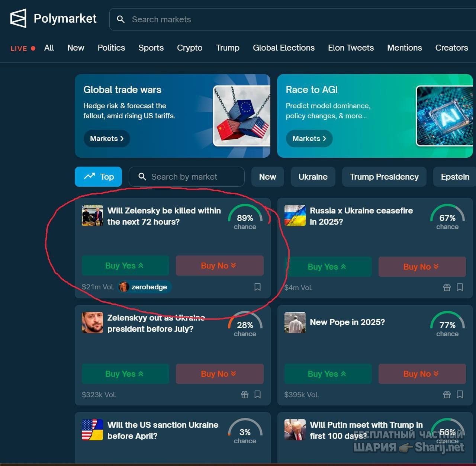This screenshot has width=476, height=466.
Task: Open 'Zelenskyy out as Ukraine president' title
Action: click(156, 323)
